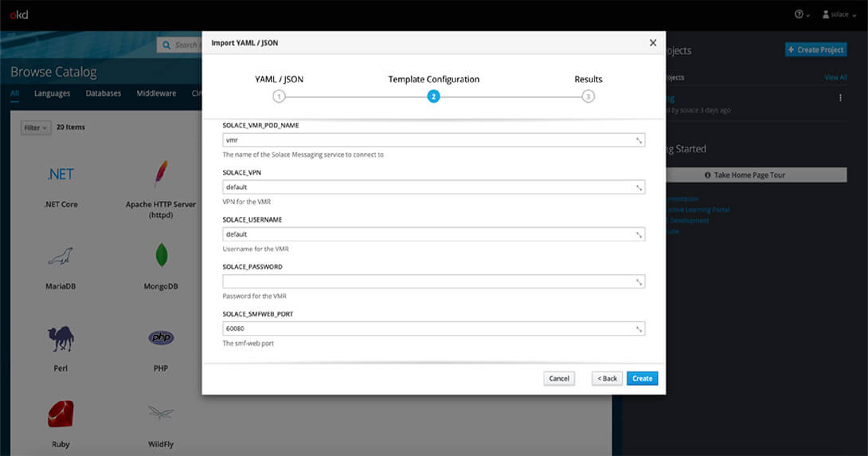Screen dimensions: 868x456
Task: Select the Languages catalog tab
Action: click(x=52, y=93)
